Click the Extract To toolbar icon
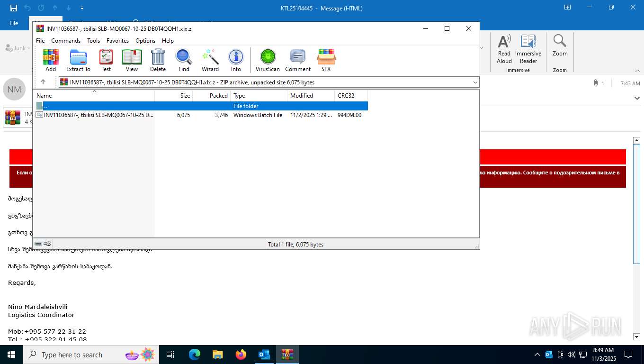Screen dimensions: 644x364 [x=78, y=60]
